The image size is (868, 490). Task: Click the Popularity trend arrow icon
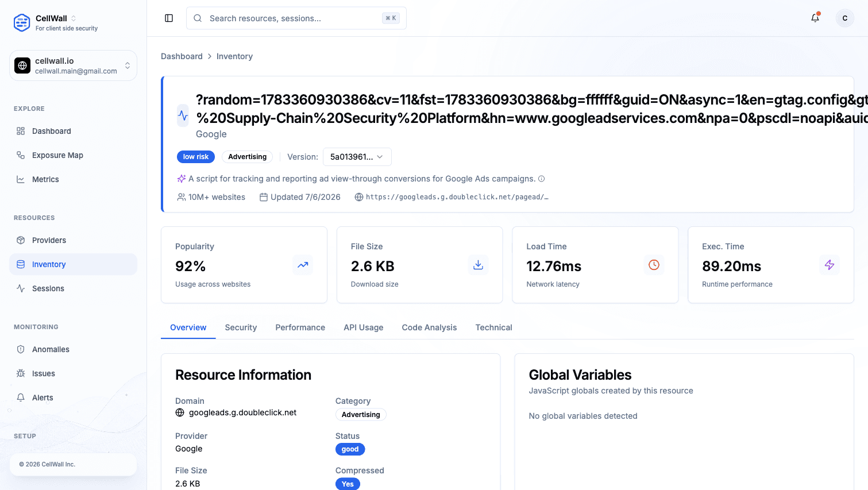[303, 265]
